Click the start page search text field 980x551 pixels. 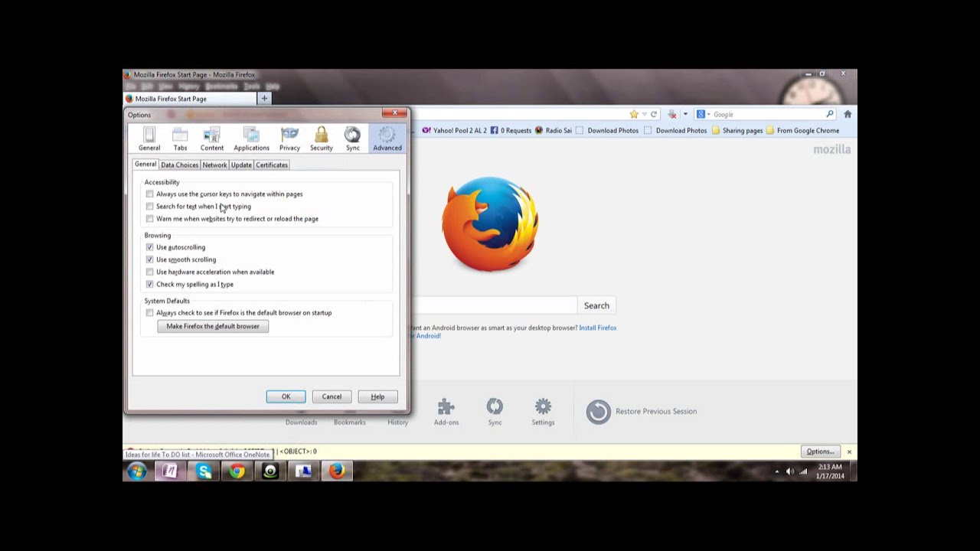pos(494,305)
